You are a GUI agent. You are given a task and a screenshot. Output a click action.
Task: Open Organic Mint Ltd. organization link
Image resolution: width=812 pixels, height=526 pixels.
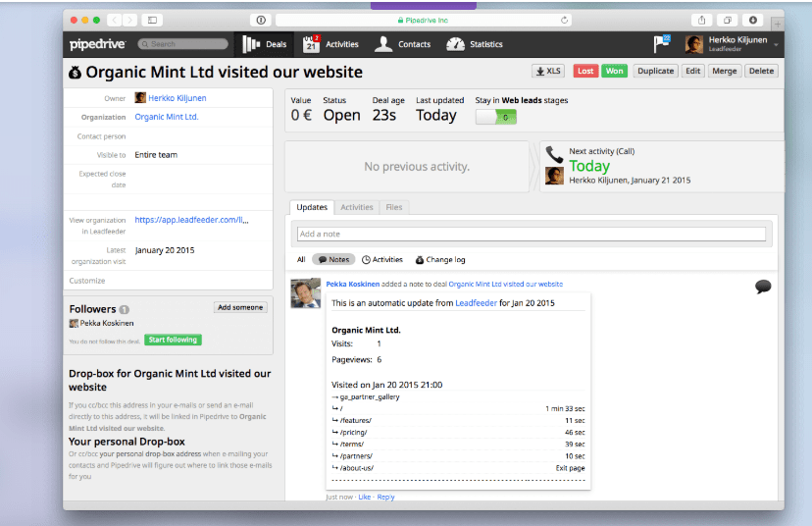167,117
